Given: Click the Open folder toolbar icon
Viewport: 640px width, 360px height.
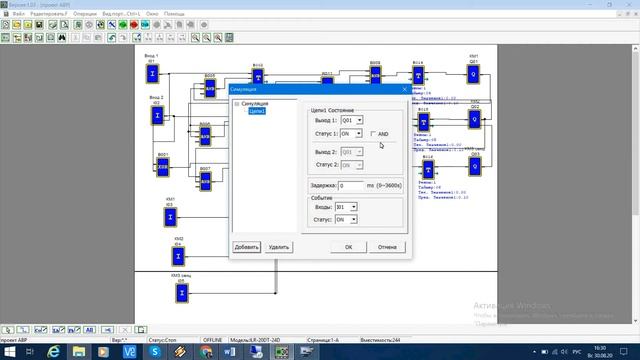Looking at the screenshot, I should coord(17,25).
